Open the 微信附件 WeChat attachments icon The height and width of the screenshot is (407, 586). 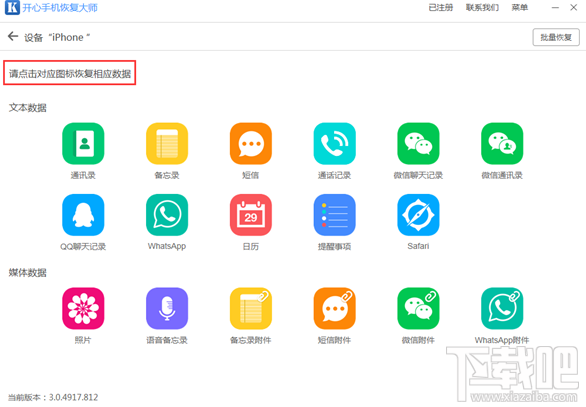[418, 308]
